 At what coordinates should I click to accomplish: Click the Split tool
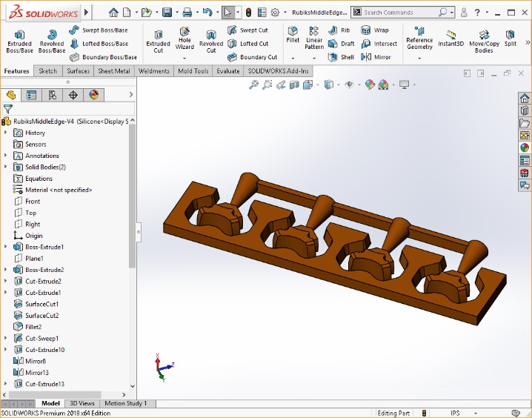[x=511, y=39]
